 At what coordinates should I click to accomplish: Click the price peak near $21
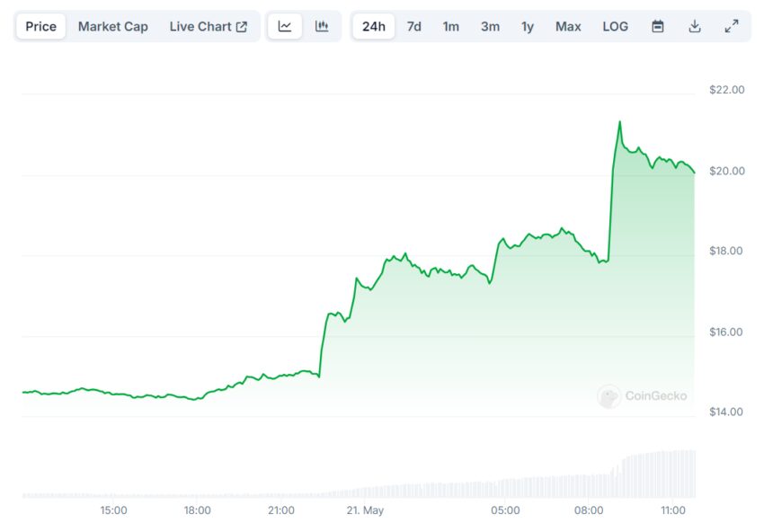coord(619,121)
